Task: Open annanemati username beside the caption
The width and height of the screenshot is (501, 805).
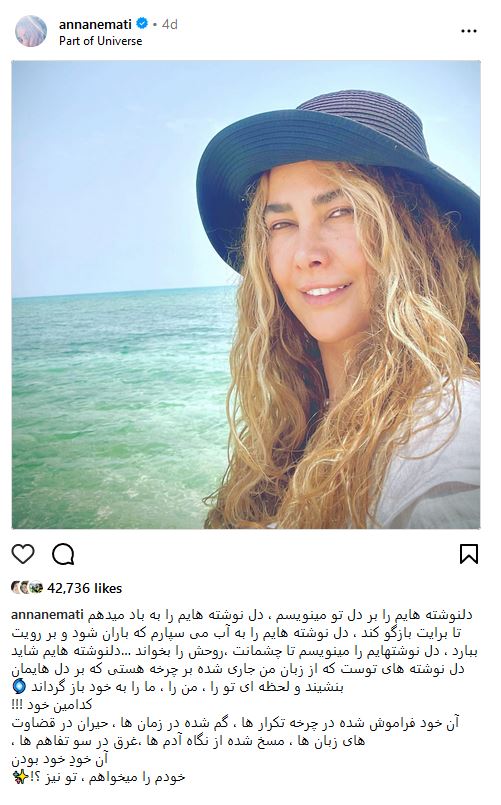Action: click(50, 615)
